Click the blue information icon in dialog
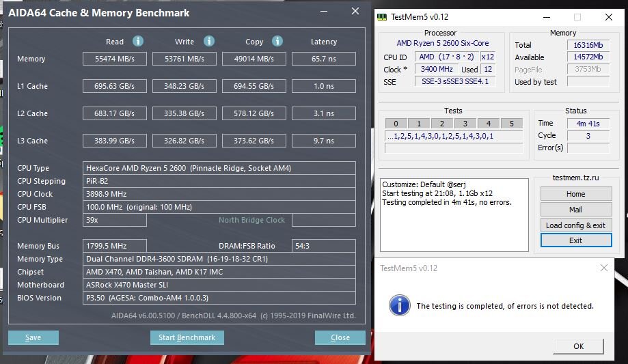The width and height of the screenshot is (628, 364). [x=399, y=305]
